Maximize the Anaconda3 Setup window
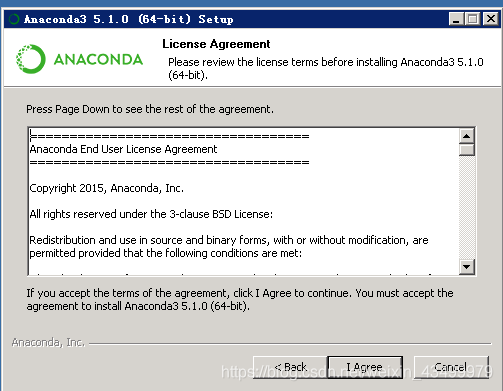The width and height of the screenshot is (503, 391). [472, 19]
